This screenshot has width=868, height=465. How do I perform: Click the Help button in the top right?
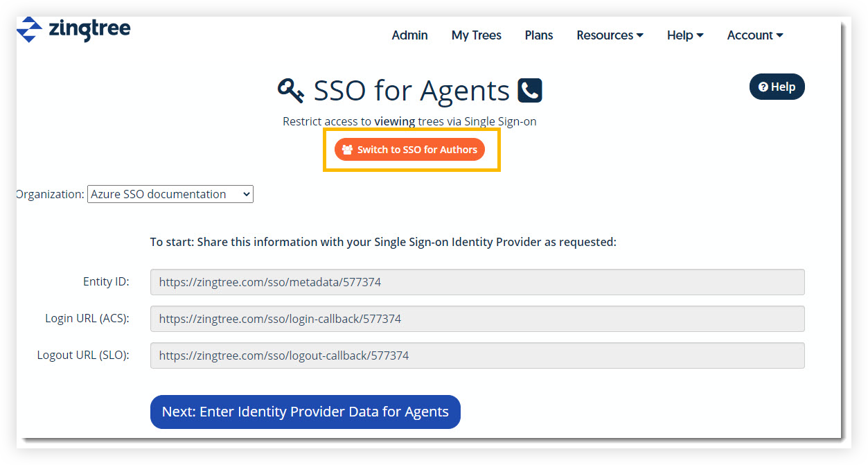pyautogui.click(x=777, y=86)
